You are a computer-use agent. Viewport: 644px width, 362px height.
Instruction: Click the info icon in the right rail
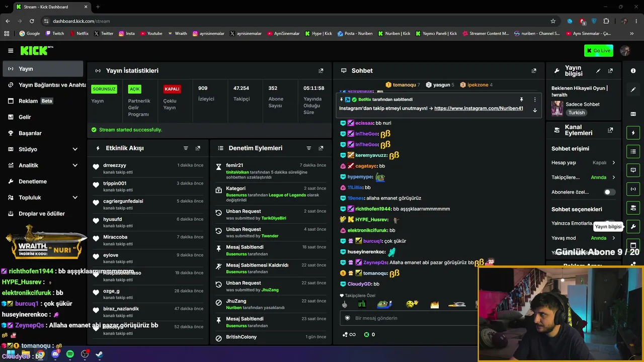tap(633, 71)
